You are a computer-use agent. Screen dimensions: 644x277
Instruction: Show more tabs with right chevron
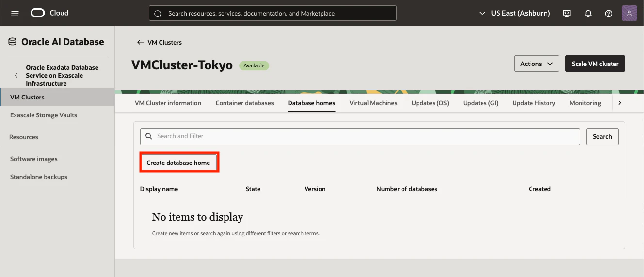(x=619, y=103)
